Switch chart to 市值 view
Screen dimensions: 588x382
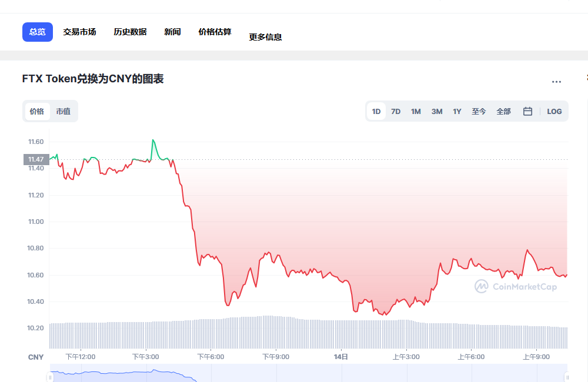click(64, 111)
